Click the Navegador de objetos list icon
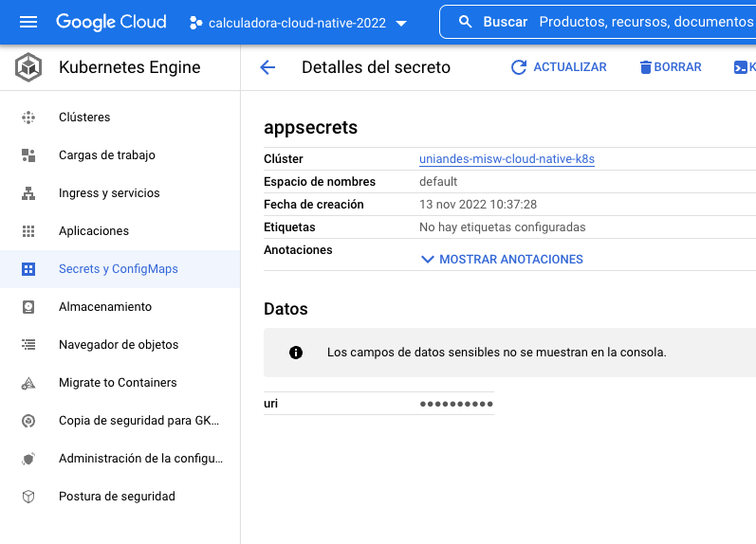The width and height of the screenshot is (756, 544). pos(28,345)
